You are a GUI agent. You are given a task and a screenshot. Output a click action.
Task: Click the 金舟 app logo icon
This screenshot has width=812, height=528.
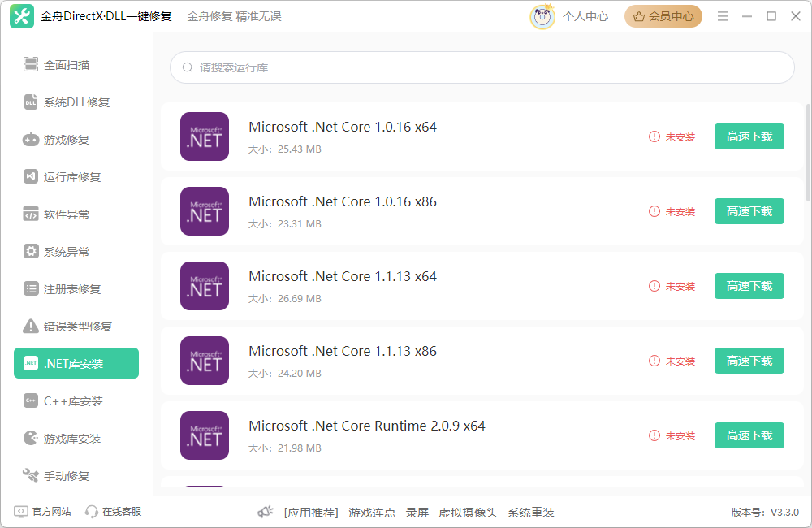tap(22, 16)
